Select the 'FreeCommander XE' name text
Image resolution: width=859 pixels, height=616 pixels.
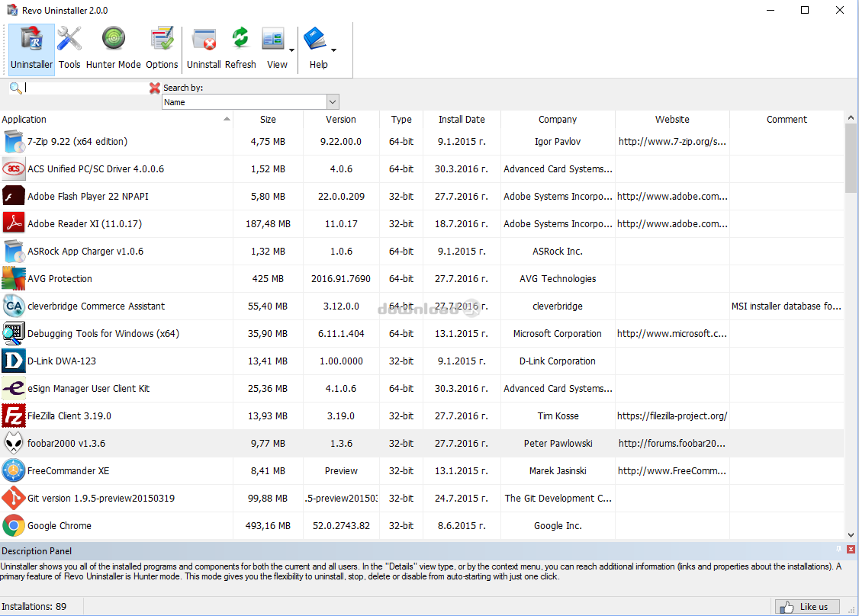pos(69,470)
